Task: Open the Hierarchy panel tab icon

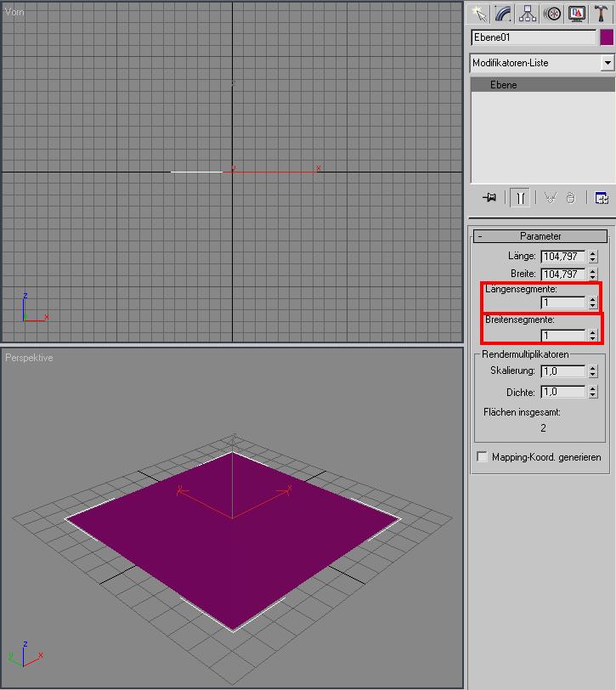Action: click(528, 14)
